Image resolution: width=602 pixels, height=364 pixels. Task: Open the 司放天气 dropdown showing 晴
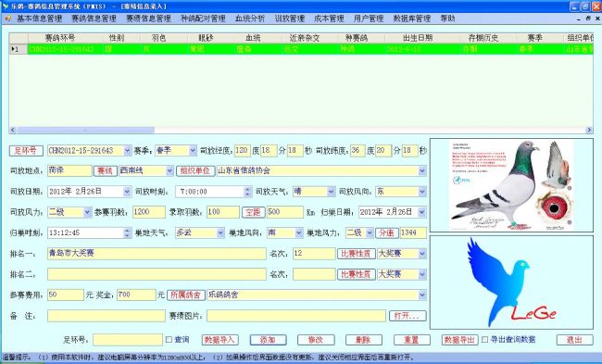(331, 192)
